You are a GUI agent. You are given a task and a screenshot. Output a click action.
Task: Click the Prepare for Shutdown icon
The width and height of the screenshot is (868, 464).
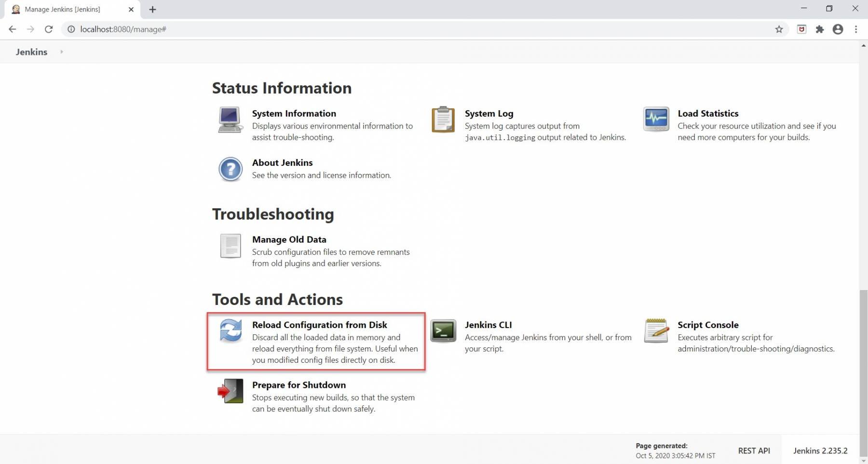[x=231, y=391]
